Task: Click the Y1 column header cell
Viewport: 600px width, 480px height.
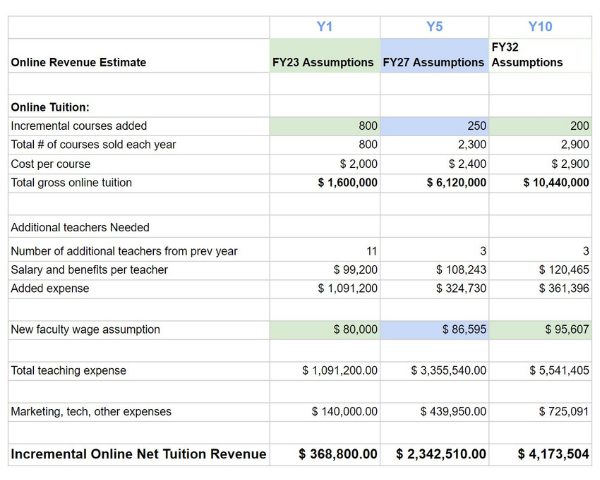Action: [x=324, y=26]
